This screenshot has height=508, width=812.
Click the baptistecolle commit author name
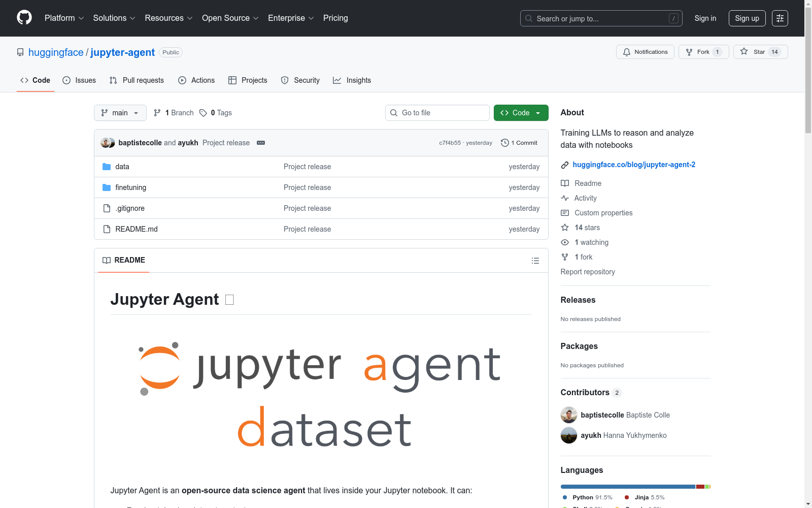point(140,143)
